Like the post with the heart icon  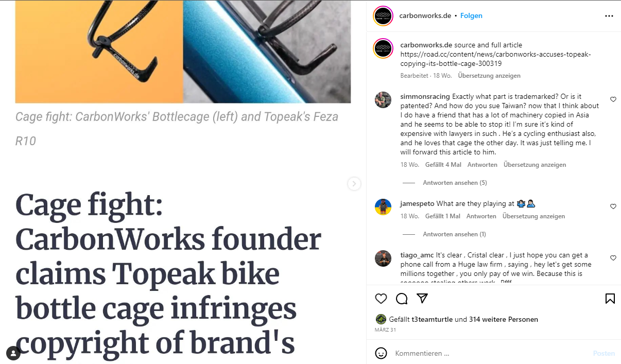coord(381,299)
